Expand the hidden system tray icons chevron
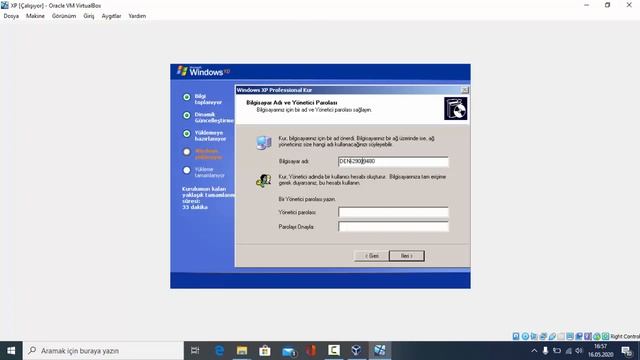 click(534, 351)
